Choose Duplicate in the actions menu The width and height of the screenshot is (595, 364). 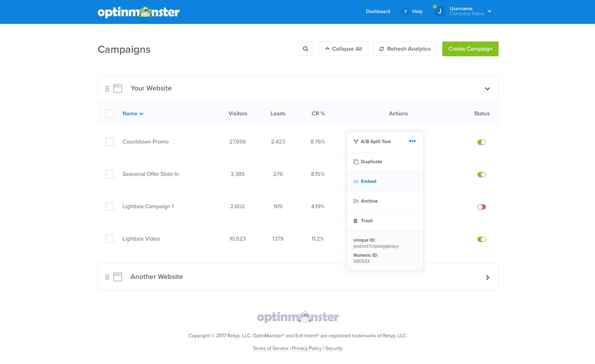pos(385,162)
